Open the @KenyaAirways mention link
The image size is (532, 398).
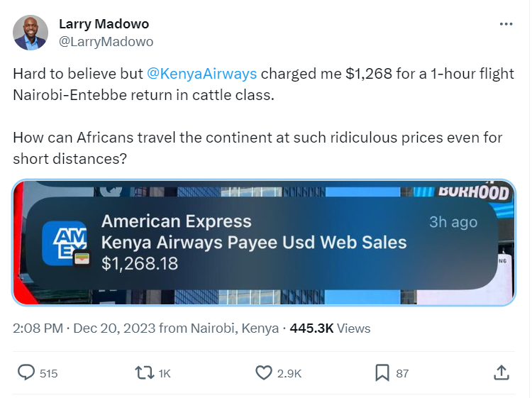(x=201, y=74)
